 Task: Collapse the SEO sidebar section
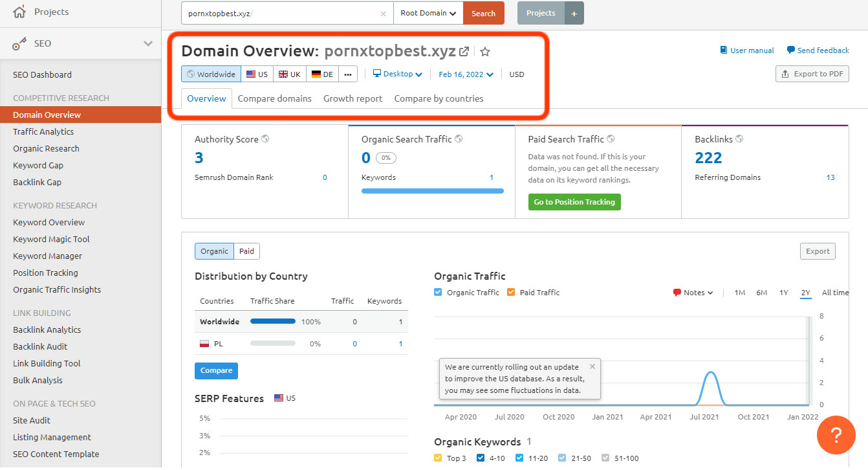click(x=148, y=43)
